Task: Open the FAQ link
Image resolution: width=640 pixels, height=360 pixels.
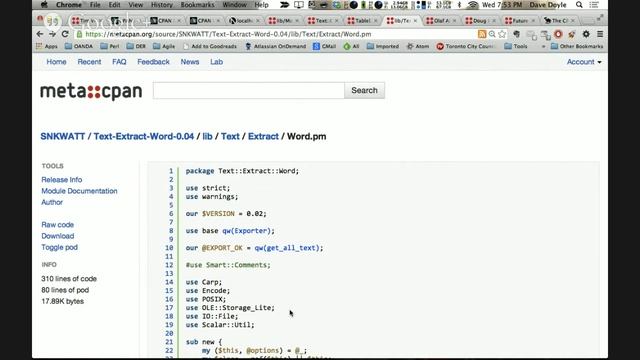Action: point(119,62)
